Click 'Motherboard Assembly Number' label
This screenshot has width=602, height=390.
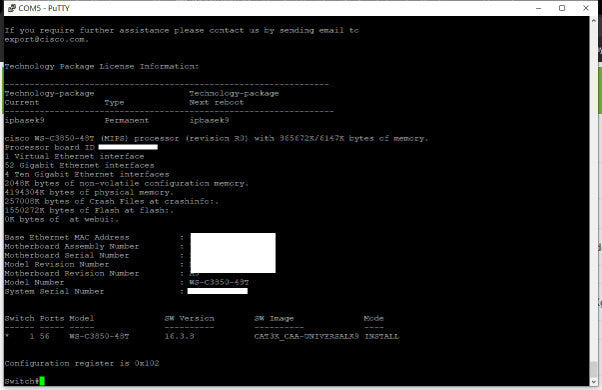click(x=72, y=246)
